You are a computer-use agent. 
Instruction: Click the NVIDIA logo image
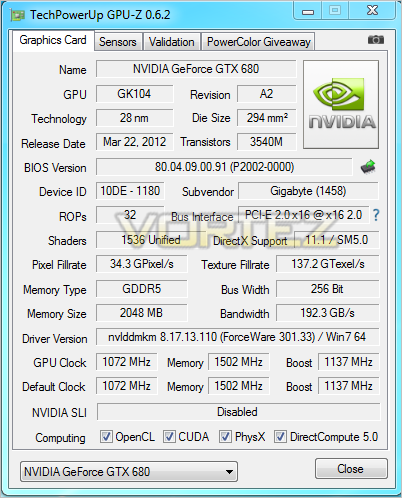(341, 104)
